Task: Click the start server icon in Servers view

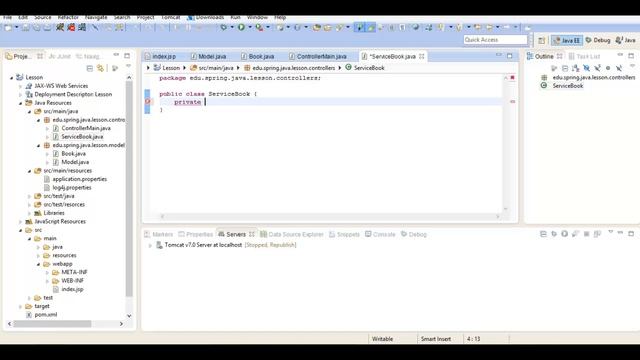Action: coord(564,234)
